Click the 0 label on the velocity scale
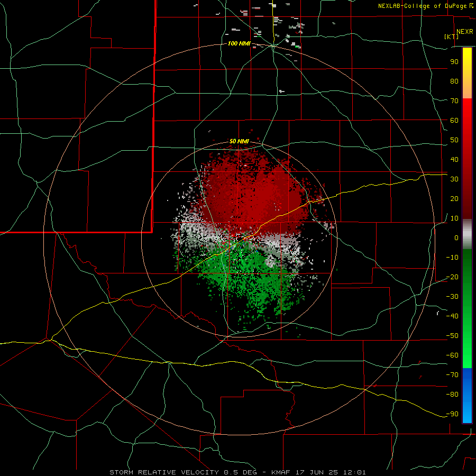Screen dimensions: 476x476 (x=456, y=238)
